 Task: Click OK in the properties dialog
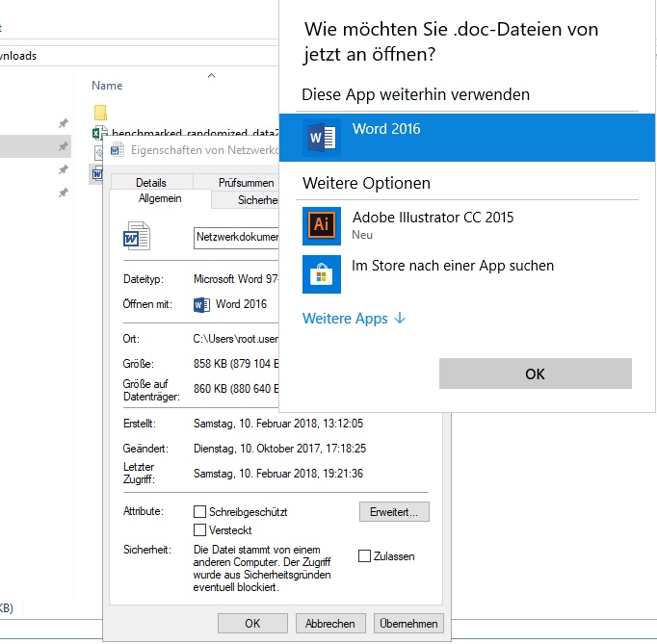pyautogui.click(x=252, y=624)
